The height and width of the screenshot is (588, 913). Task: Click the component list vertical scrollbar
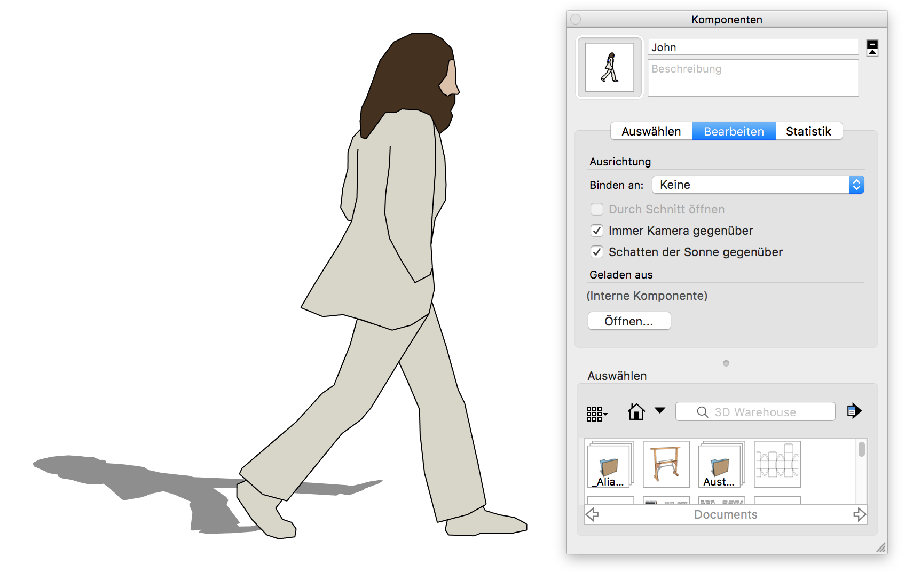click(x=861, y=449)
